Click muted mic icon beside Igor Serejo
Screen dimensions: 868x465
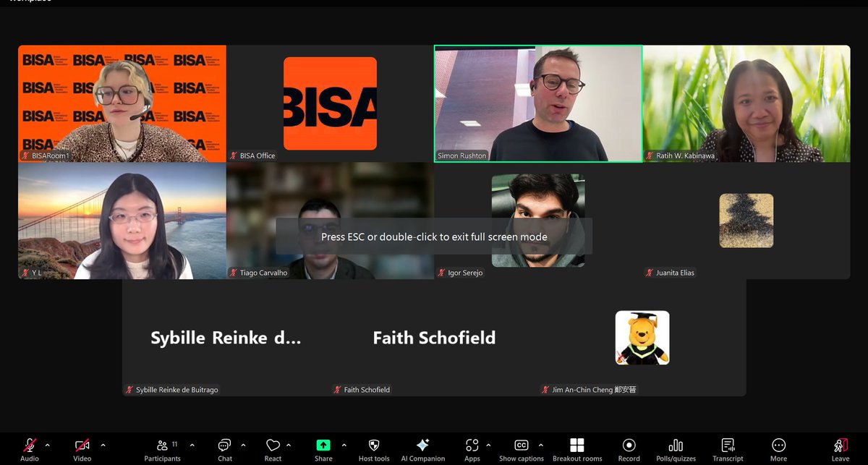point(442,273)
